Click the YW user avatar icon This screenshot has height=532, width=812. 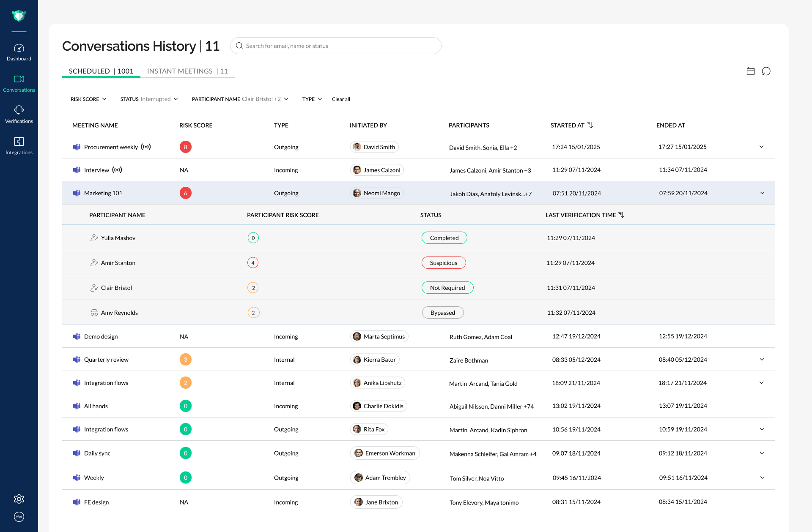tap(19, 517)
